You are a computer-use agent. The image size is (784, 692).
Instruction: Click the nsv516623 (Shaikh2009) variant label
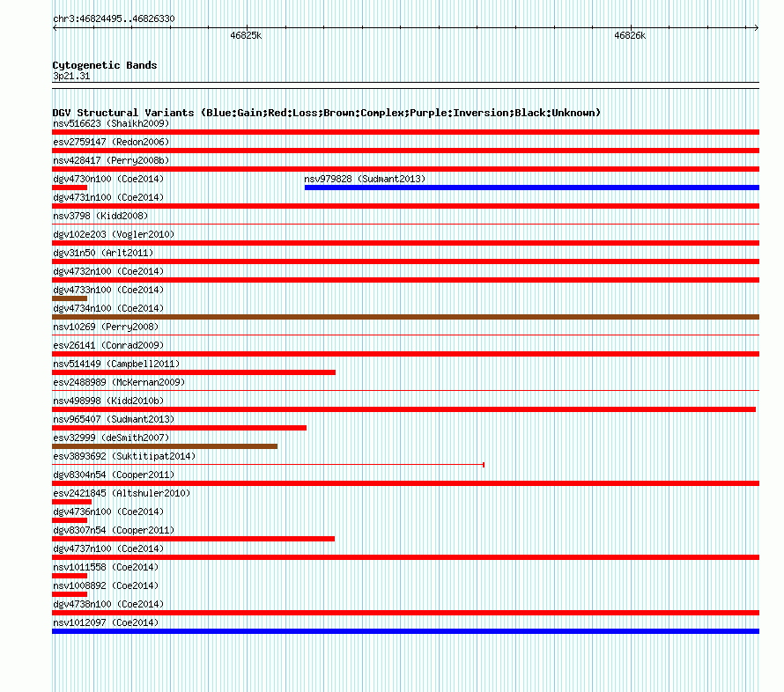(x=111, y=123)
